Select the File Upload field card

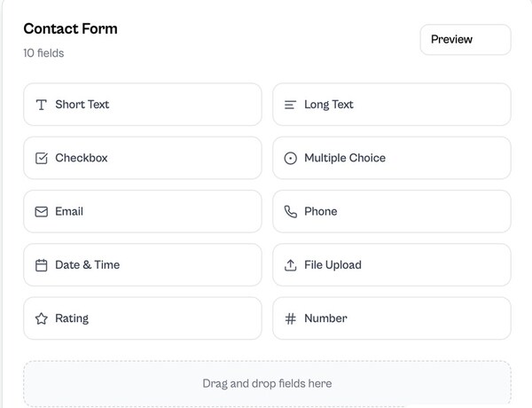(391, 265)
